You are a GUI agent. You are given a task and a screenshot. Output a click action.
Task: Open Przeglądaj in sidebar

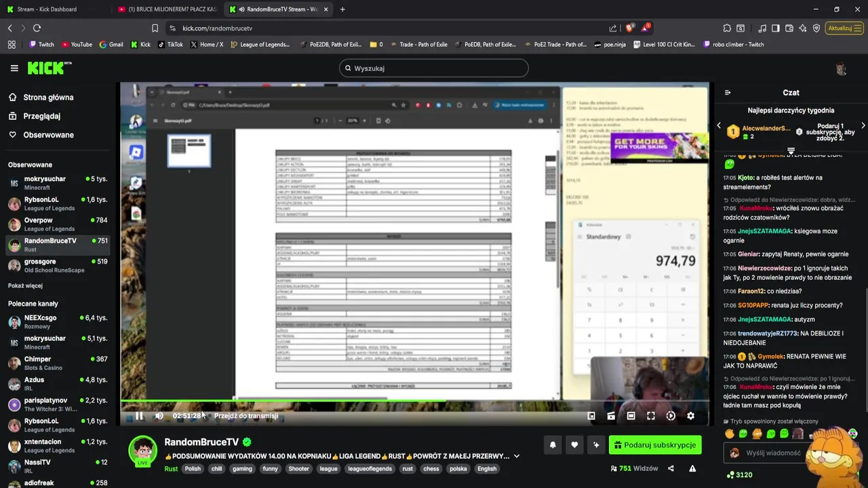(x=41, y=116)
